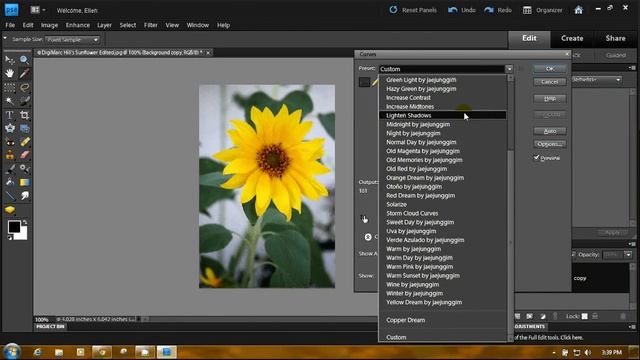Close the Sunflower document tab
Viewport: 640px width, 360px height.
point(208,53)
